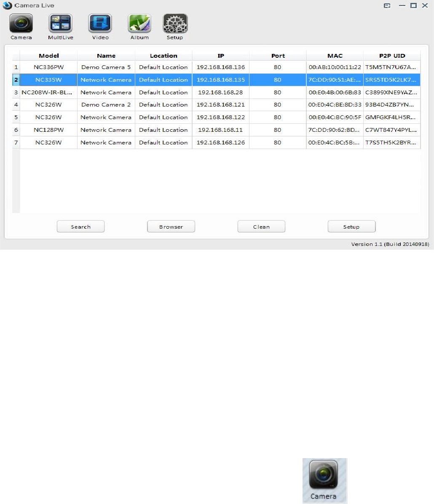
Task: Click MAC 00:E0:4C:BC:5B:...
Action: (x=335, y=142)
